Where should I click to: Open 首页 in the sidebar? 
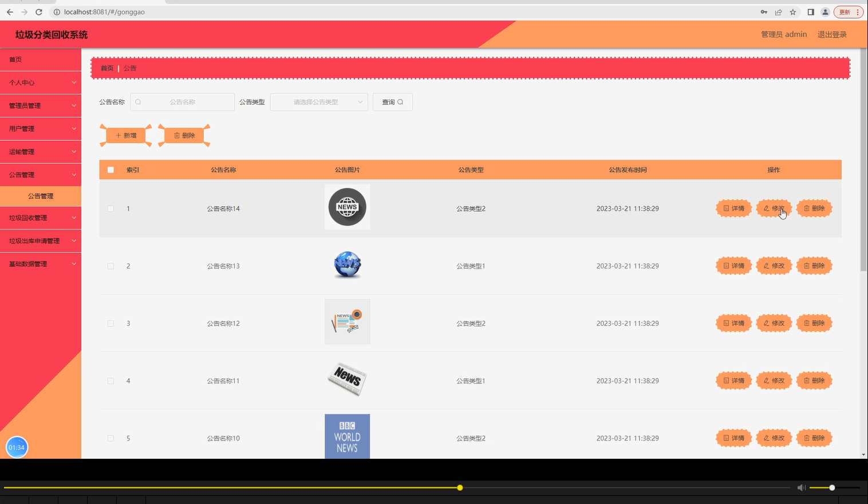tap(41, 60)
